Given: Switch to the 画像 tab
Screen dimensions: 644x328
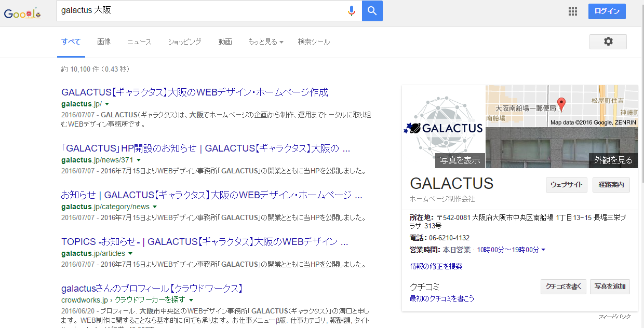Looking at the screenshot, I should [x=104, y=42].
